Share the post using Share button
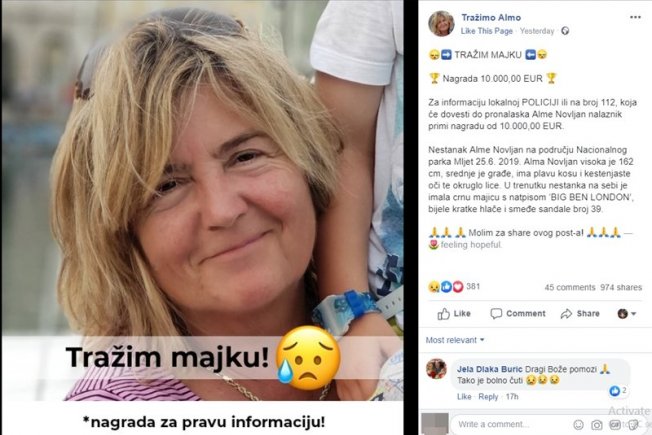Image resolution: width=652 pixels, height=435 pixels. coord(580,314)
